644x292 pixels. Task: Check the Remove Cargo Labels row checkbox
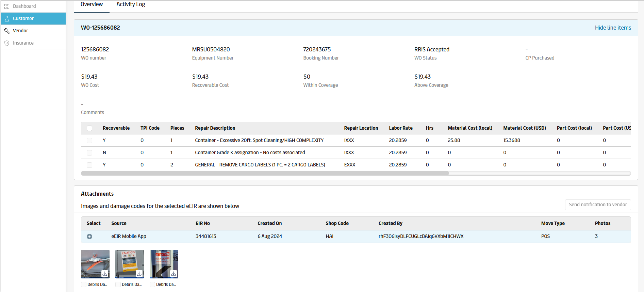tap(89, 165)
